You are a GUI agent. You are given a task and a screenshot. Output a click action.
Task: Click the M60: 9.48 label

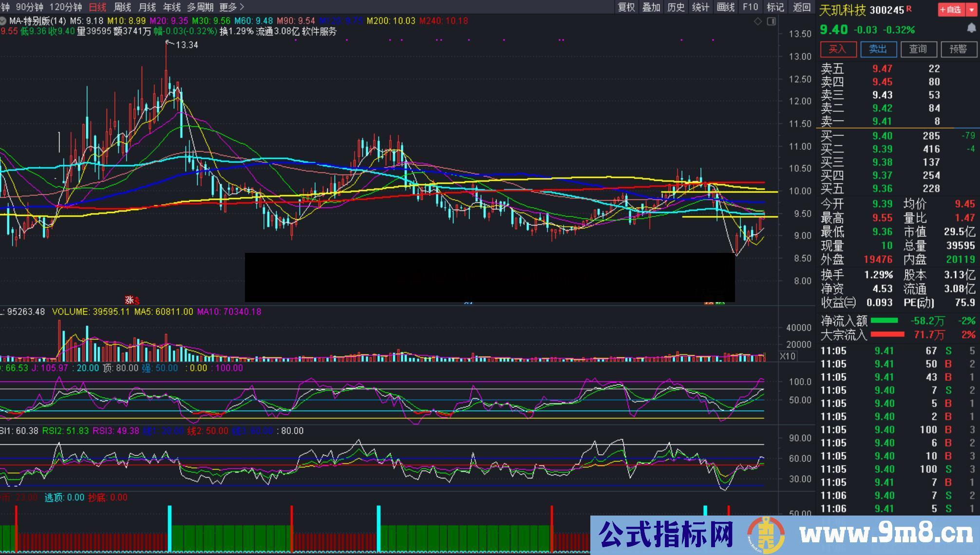253,21
